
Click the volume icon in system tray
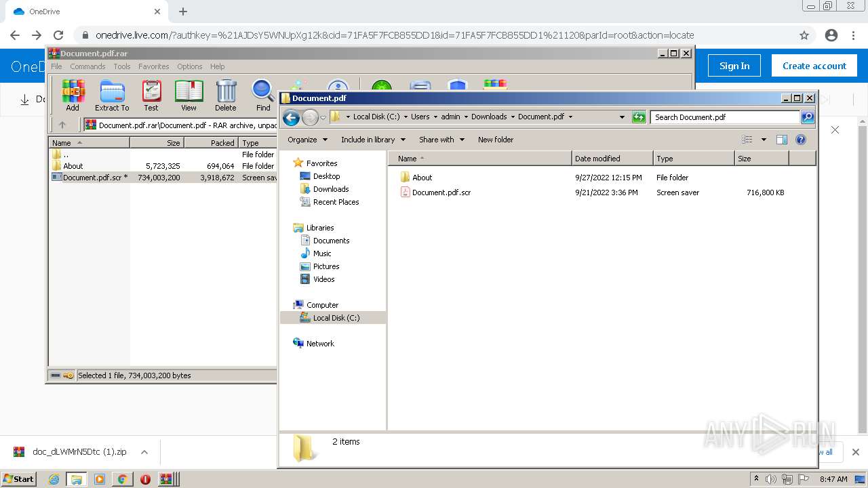pyautogui.click(x=771, y=479)
